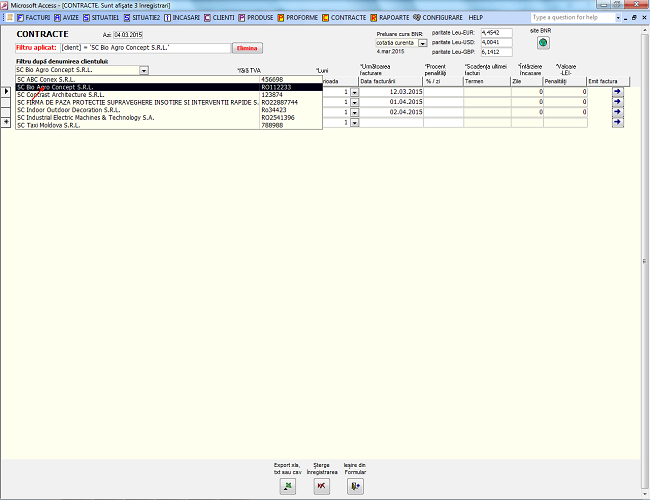650x500 pixels.
Task: Open the PRODUSE menu item
Action: click(x=256, y=17)
